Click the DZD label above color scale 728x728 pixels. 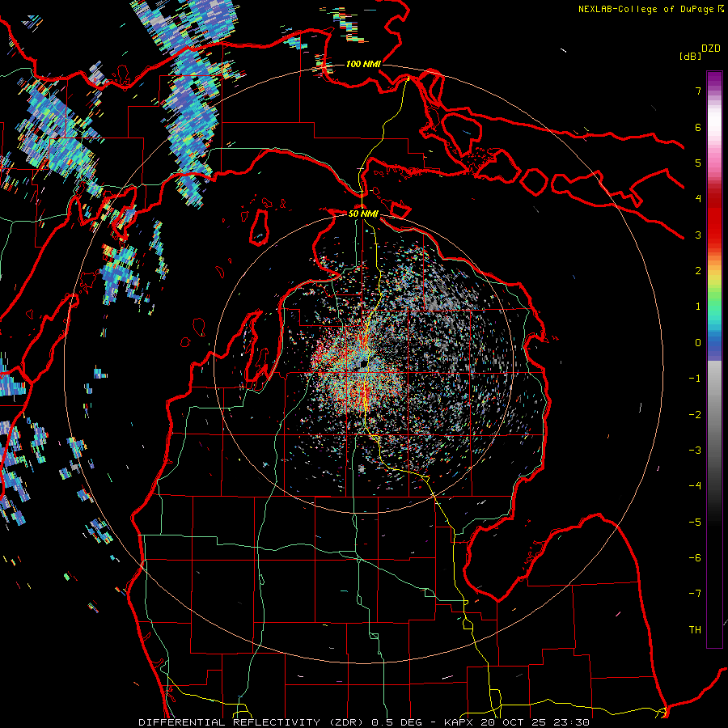click(711, 49)
